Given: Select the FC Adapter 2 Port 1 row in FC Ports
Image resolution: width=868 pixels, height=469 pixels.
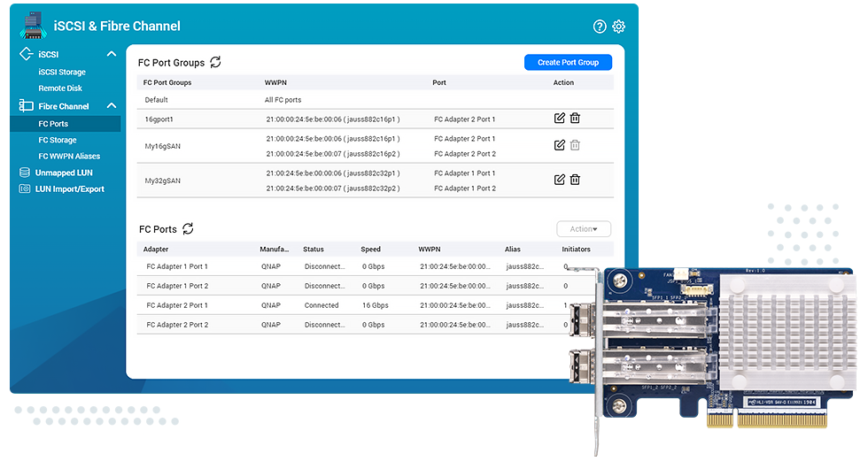Looking at the screenshot, I should coord(354,305).
